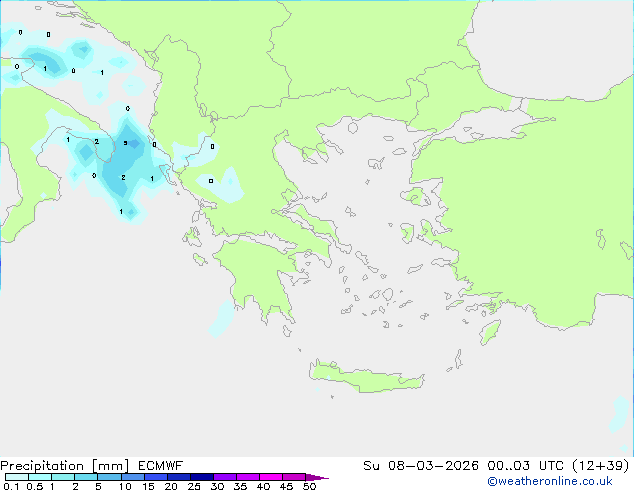
Task: Select the 40–45 mm magenta legend swatch
Action: 271,477
